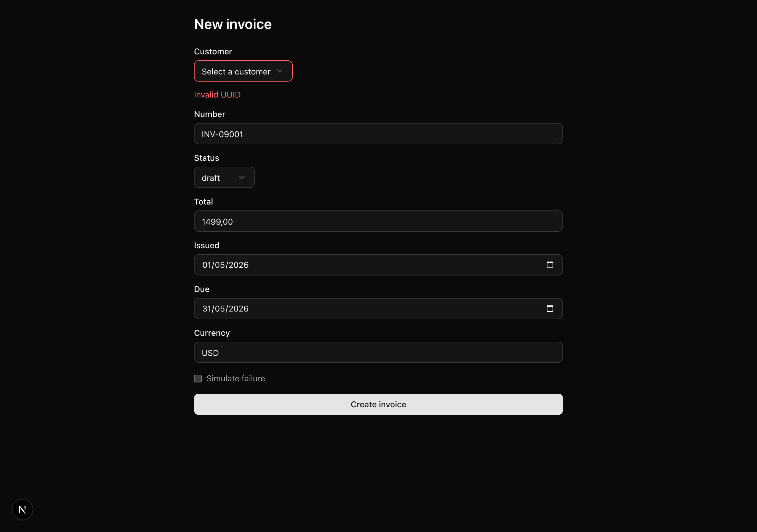Click the Invalid UUID error message

point(217,95)
